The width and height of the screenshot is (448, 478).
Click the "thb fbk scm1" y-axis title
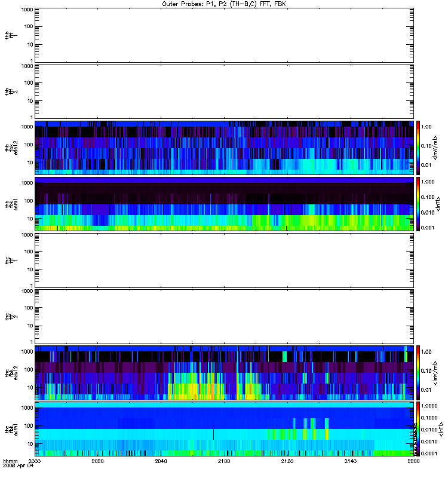pos(11,204)
